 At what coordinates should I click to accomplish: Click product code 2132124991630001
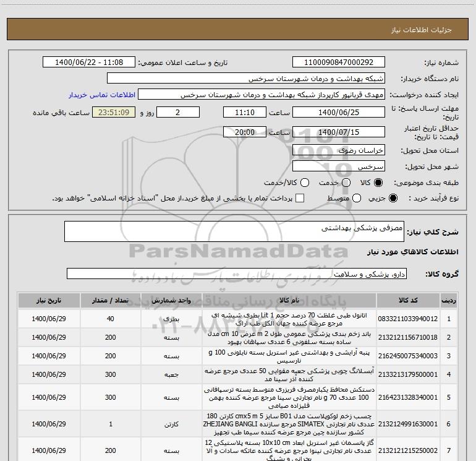pyautogui.click(x=408, y=424)
